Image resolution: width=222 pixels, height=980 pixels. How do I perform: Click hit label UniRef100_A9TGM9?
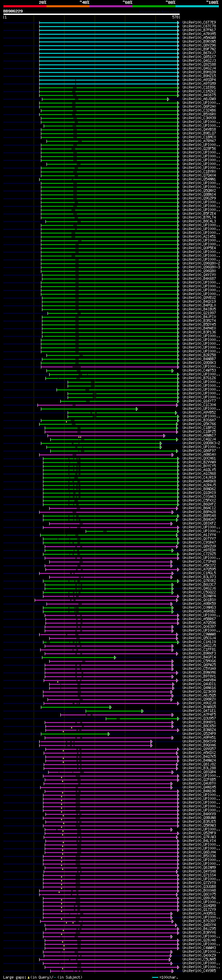(x=199, y=84)
